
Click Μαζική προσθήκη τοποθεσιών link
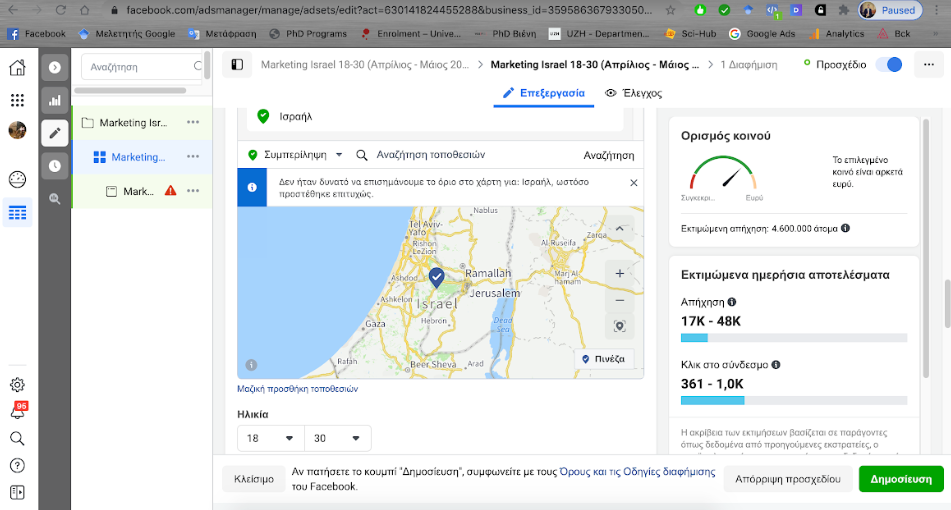297,389
